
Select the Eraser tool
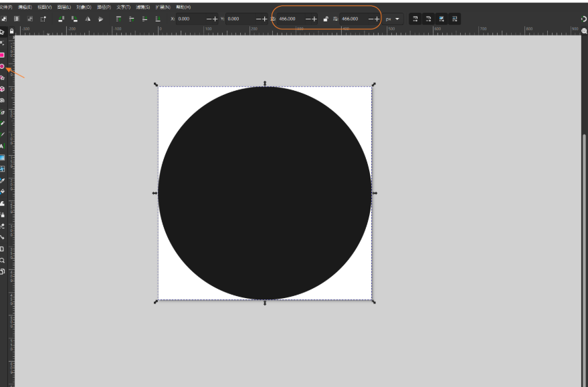coord(2,226)
